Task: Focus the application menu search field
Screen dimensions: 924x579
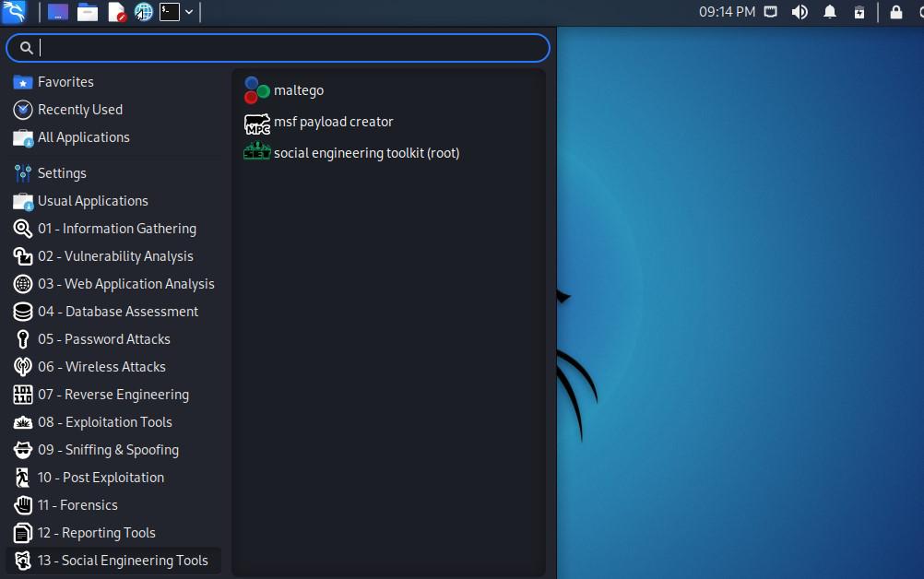Action: [x=278, y=48]
